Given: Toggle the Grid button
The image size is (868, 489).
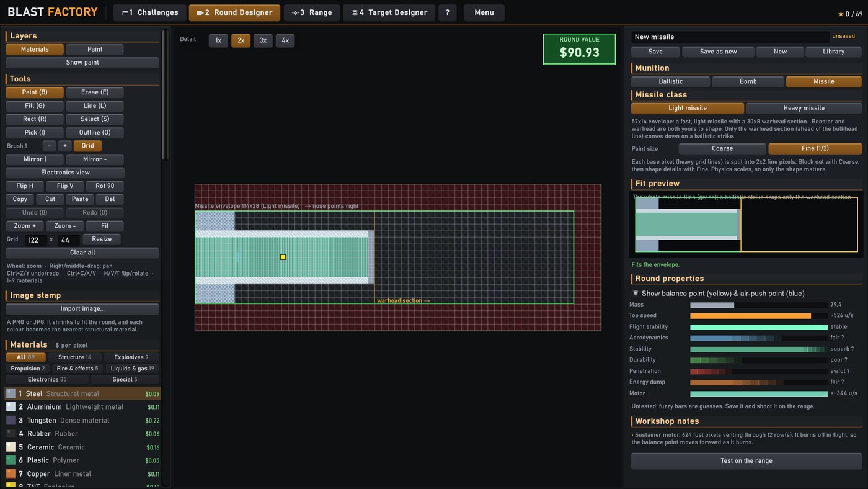Looking at the screenshot, I should 88,146.
